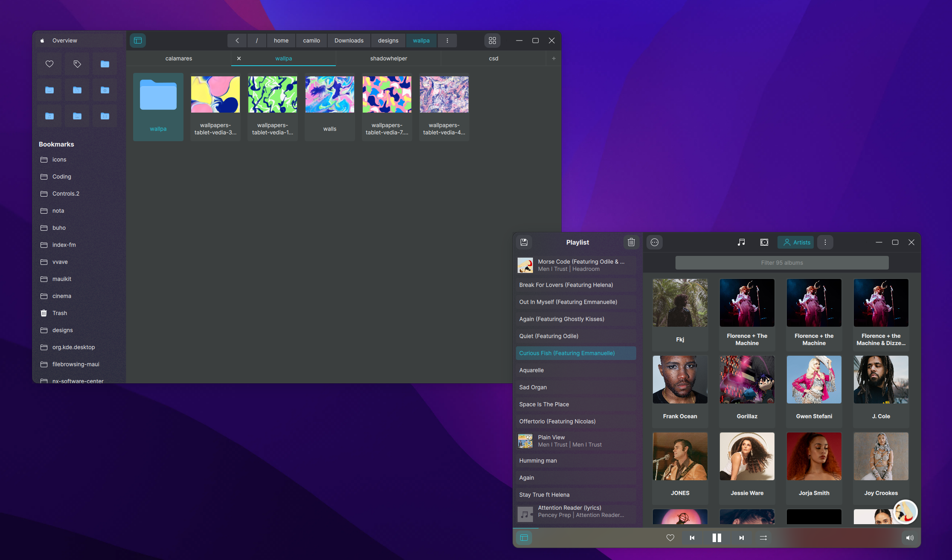952x560 pixels.
Task: Pause the current song
Action: (716, 538)
